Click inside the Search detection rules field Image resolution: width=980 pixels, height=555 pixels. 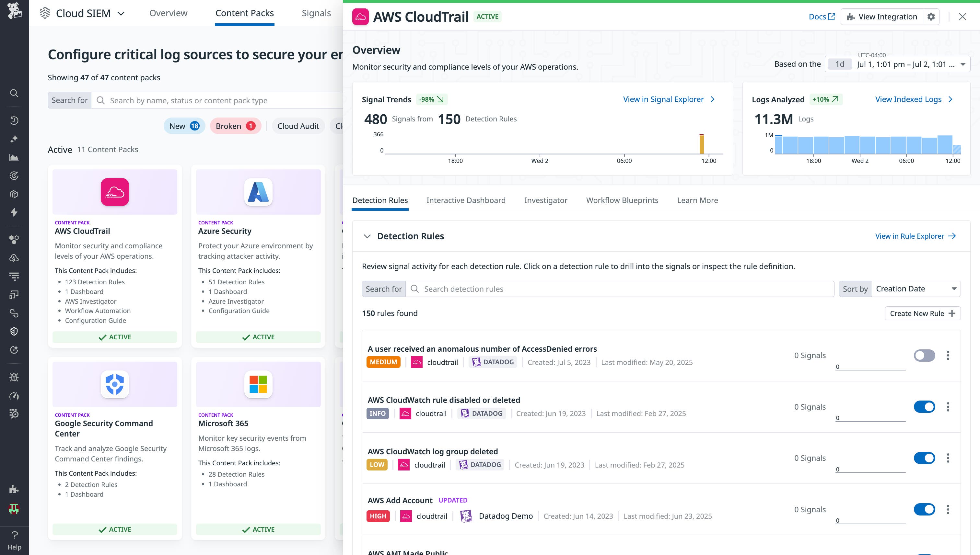click(x=610, y=289)
